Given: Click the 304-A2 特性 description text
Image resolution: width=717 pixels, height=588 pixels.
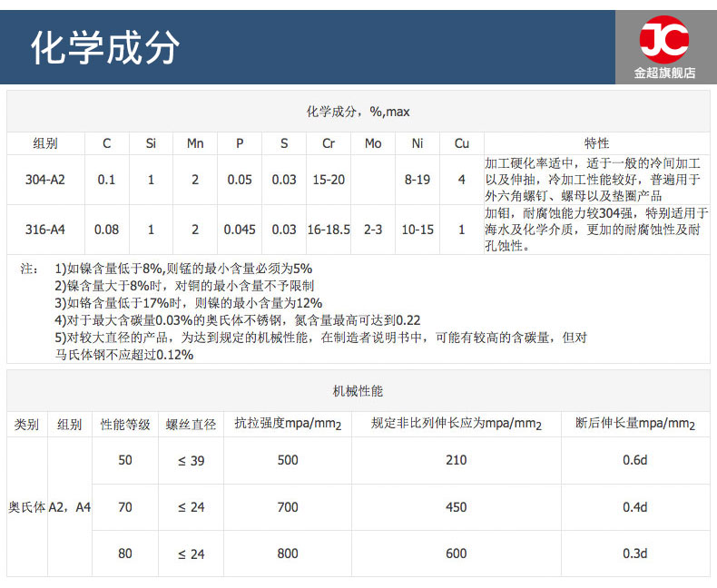Looking at the screenshot, I should coord(593,180).
